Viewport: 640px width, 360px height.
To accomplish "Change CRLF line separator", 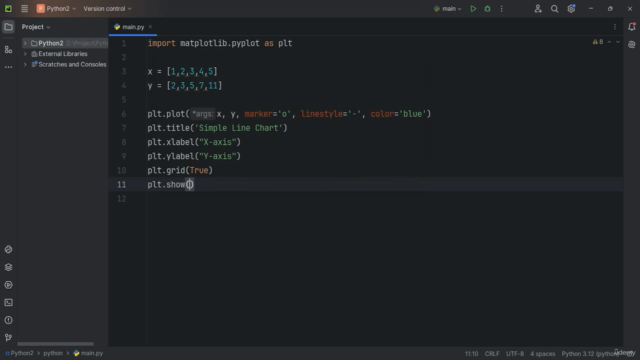I will pos(492,354).
